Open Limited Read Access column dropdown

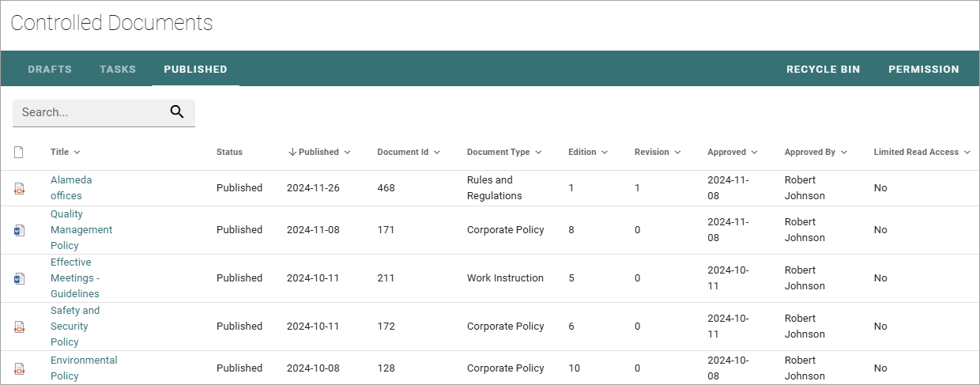pos(967,153)
